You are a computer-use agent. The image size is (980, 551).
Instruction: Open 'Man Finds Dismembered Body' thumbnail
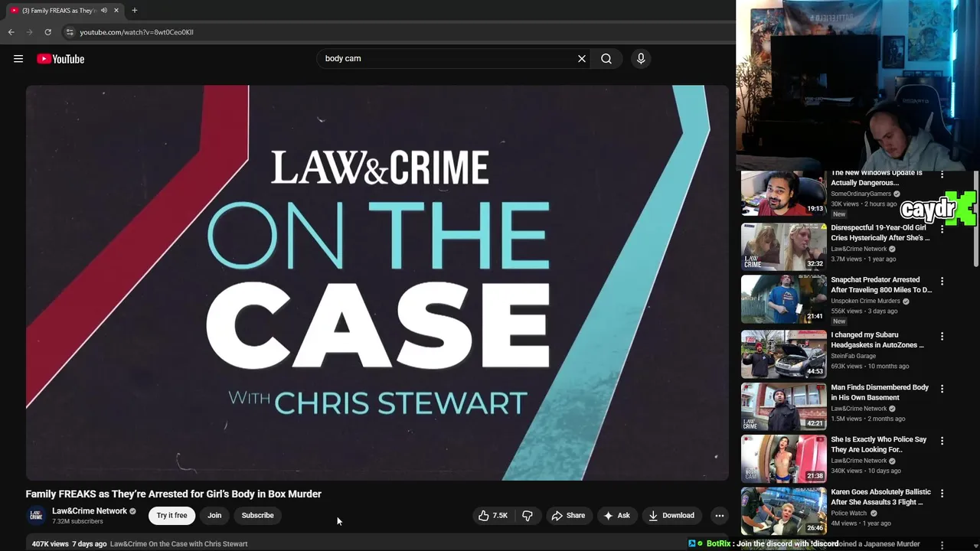point(783,406)
